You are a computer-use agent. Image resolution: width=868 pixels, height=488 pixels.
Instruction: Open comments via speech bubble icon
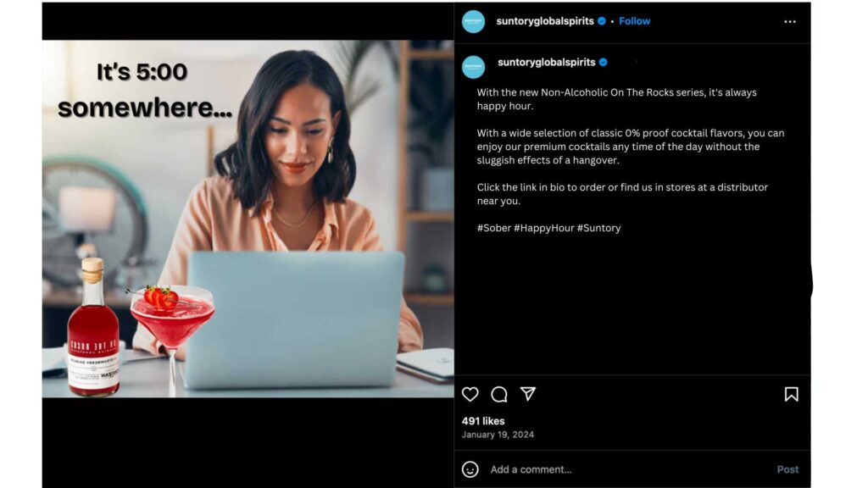(498, 394)
